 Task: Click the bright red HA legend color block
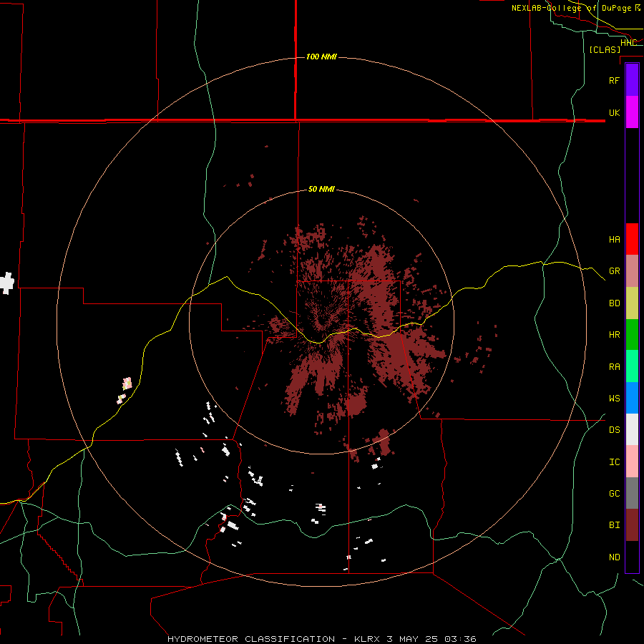(632, 239)
